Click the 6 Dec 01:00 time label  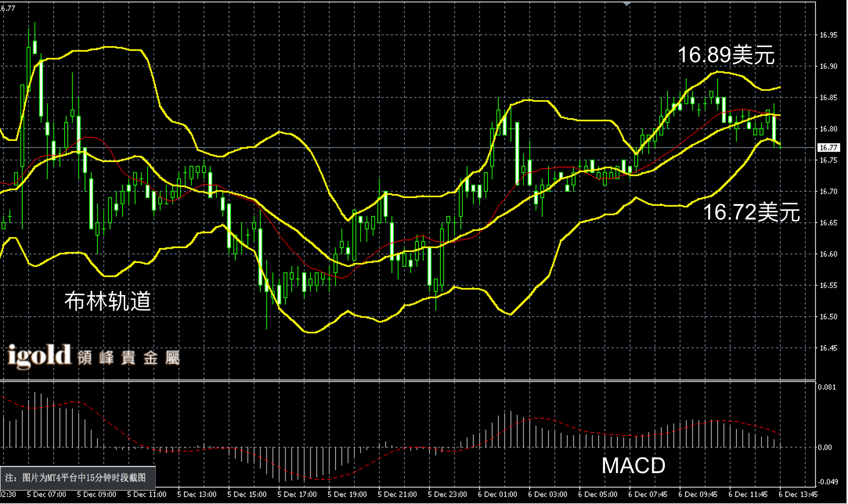pyautogui.click(x=497, y=495)
